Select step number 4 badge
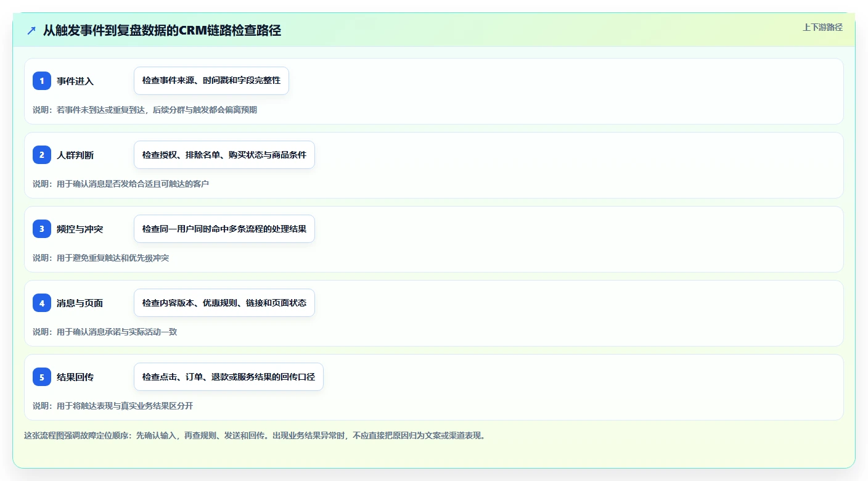 click(42, 303)
